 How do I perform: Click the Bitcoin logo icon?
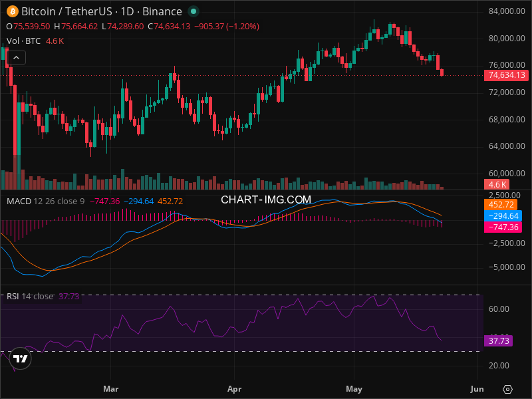click(x=13, y=11)
